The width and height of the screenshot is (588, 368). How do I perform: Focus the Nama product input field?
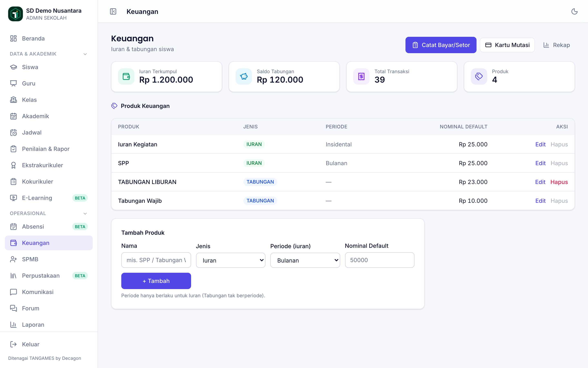click(156, 260)
